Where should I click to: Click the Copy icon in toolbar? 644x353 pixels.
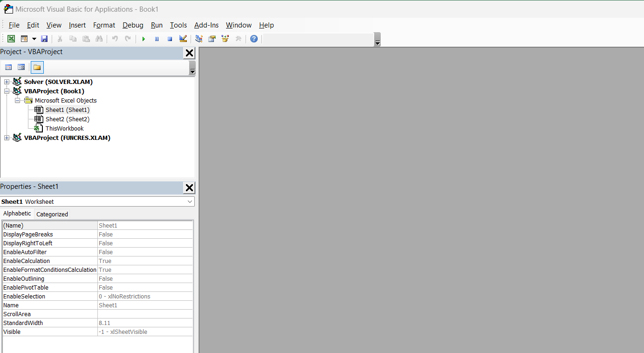(x=73, y=39)
